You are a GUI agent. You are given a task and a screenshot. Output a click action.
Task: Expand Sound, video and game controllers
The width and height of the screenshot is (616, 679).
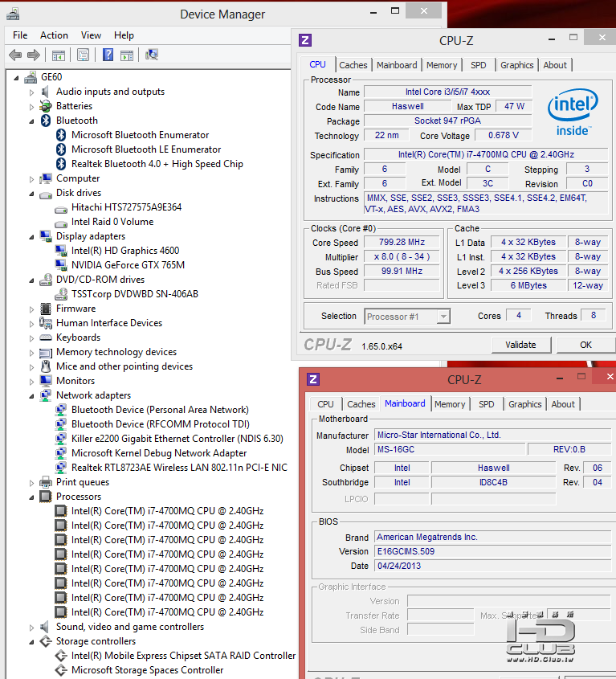[x=31, y=627]
